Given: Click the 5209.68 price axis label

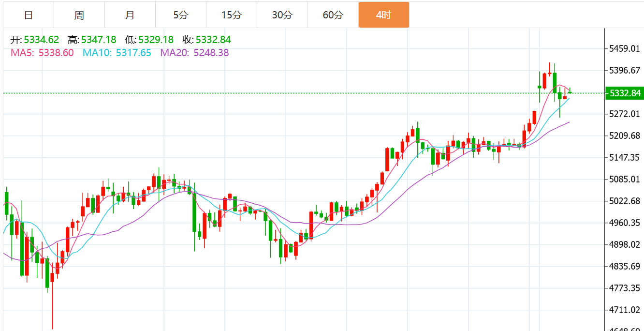Looking at the screenshot, I should coord(625,135).
